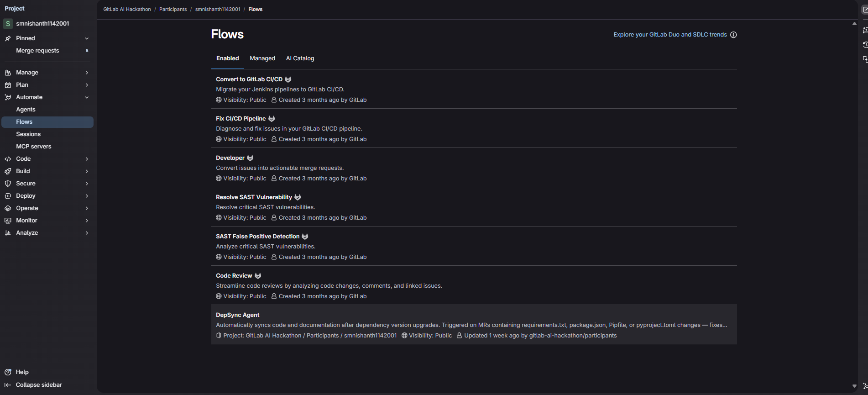Switch to the Managed tab
The height and width of the screenshot is (395, 868).
click(262, 58)
